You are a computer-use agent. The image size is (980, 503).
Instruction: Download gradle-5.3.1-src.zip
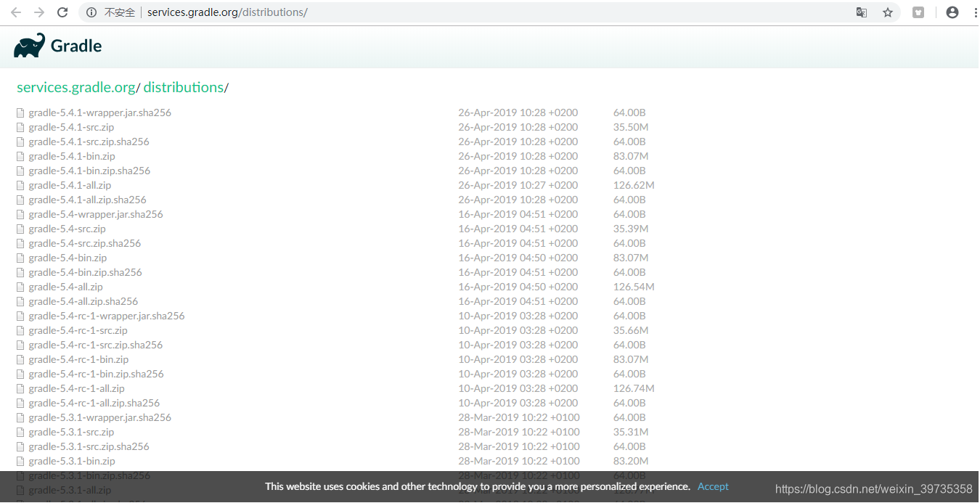(x=71, y=432)
